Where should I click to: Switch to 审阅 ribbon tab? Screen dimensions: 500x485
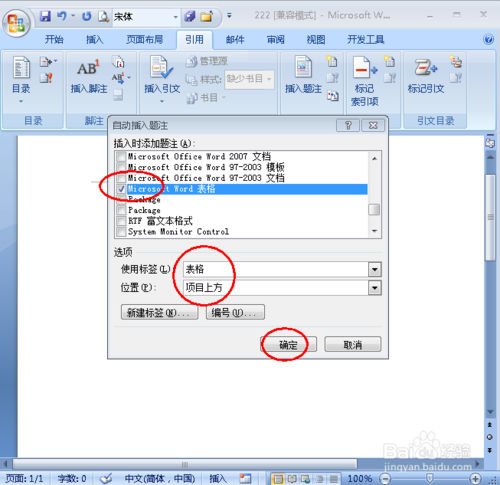pos(276,40)
